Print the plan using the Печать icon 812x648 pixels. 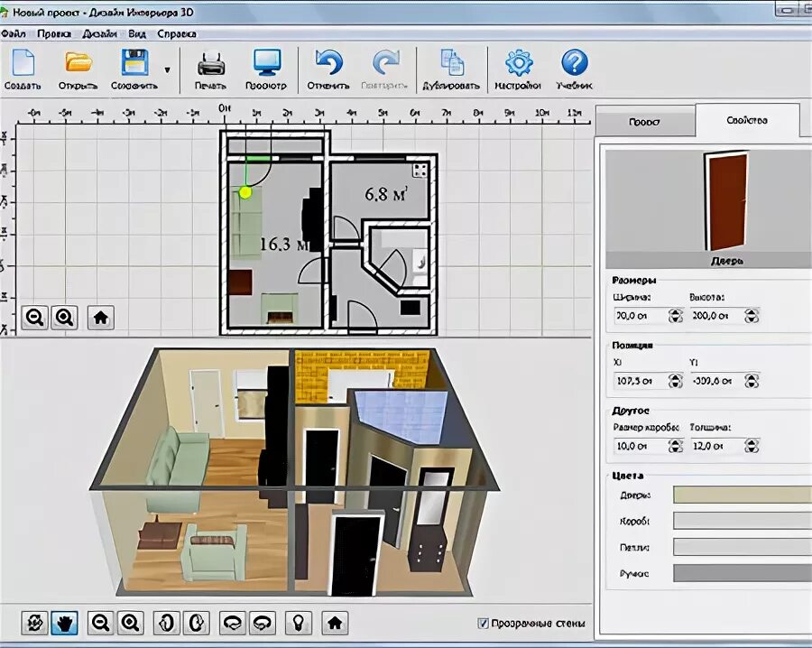211,64
